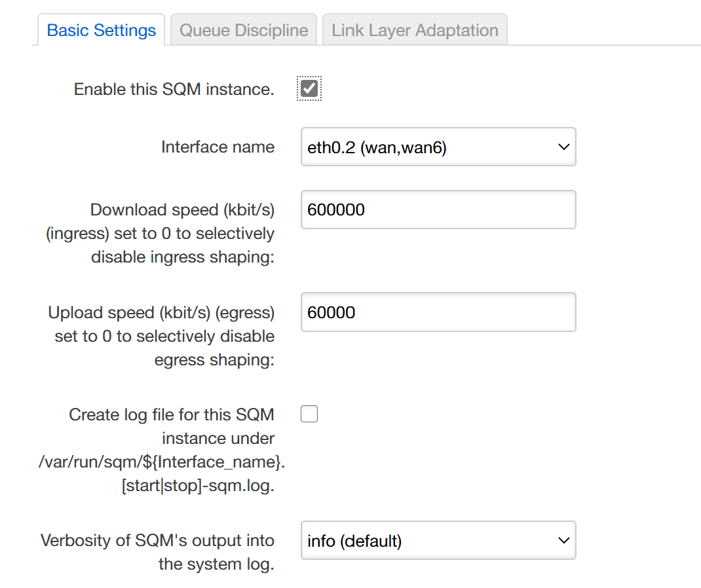Click the 'disable ingress shaping:' hint text
The image size is (701, 588).
(182, 257)
